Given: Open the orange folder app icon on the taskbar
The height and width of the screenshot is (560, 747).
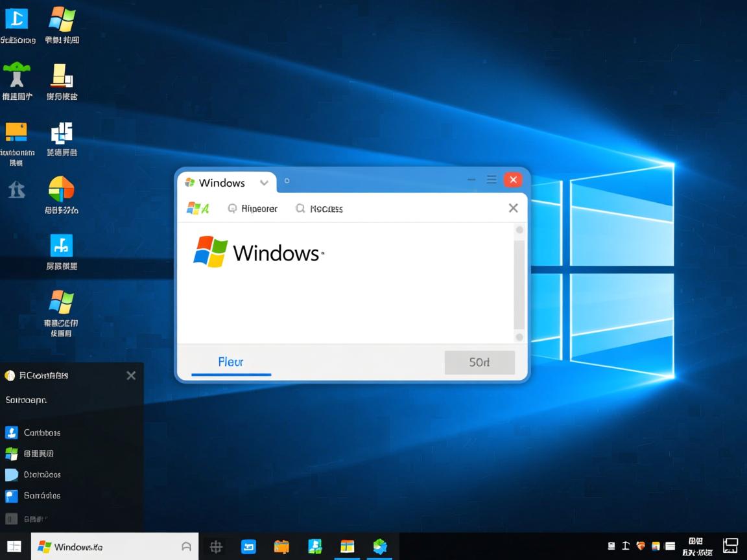Looking at the screenshot, I should pos(281,546).
